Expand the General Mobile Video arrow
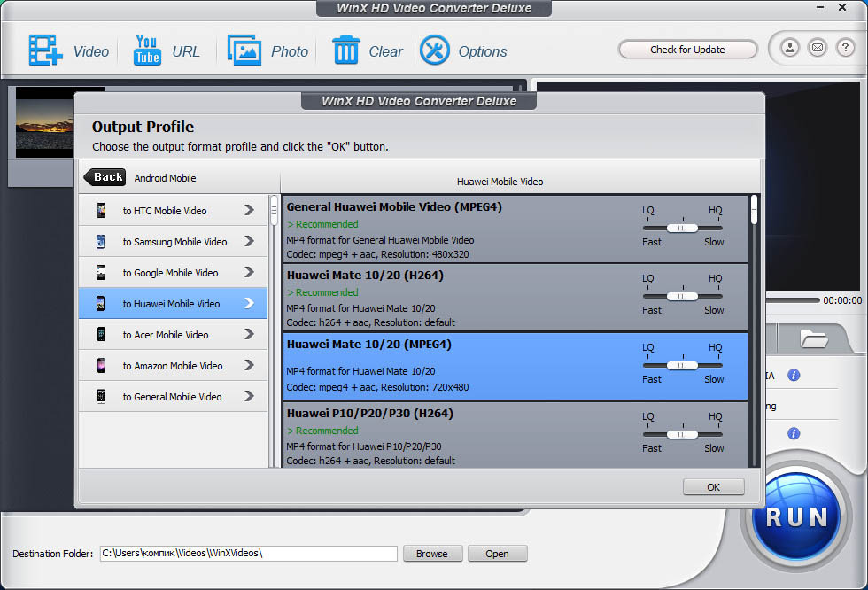 (249, 396)
